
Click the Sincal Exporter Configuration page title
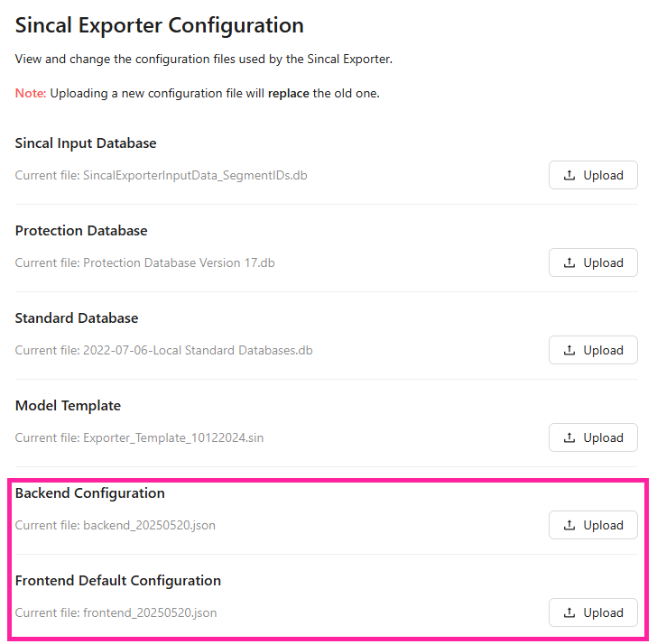click(160, 26)
